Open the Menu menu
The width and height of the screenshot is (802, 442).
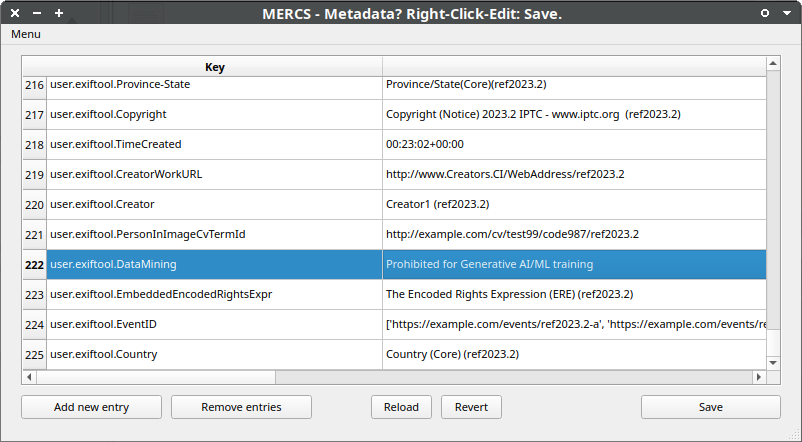click(26, 34)
